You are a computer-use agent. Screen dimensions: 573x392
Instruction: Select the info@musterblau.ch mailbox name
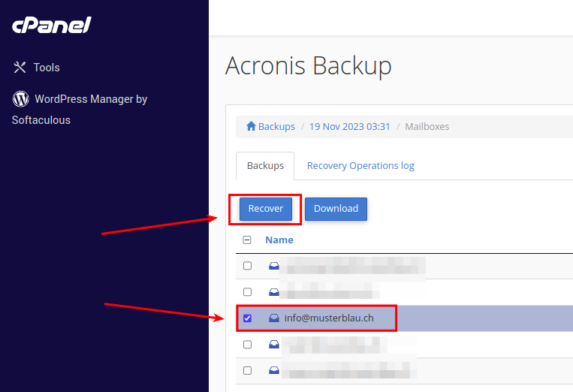click(329, 318)
